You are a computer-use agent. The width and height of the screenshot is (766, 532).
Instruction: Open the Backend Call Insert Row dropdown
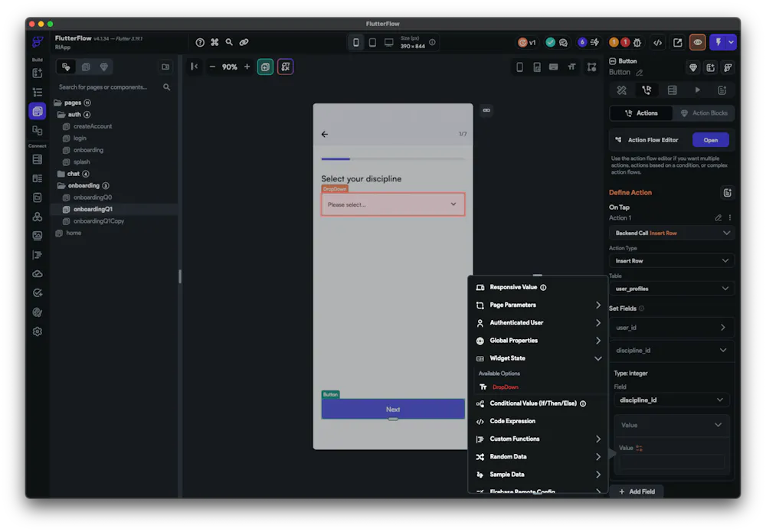pos(672,233)
